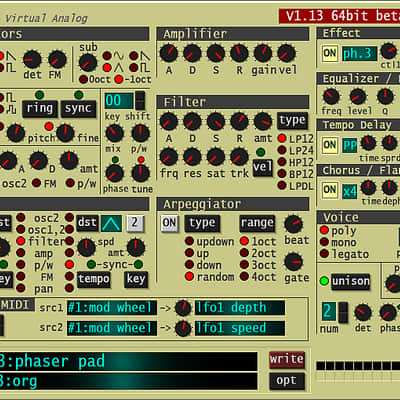Choose legato voice mode
Image resolution: width=400 pixels, height=400 pixels.
[x=324, y=254]
